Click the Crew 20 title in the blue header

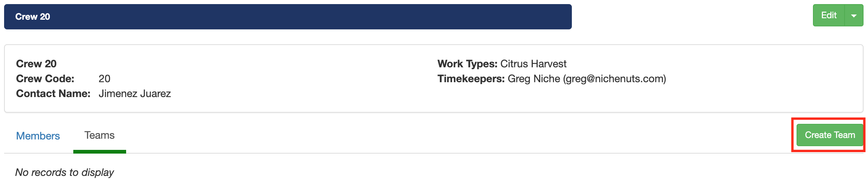pyautogui.click(x=33, y=17)
